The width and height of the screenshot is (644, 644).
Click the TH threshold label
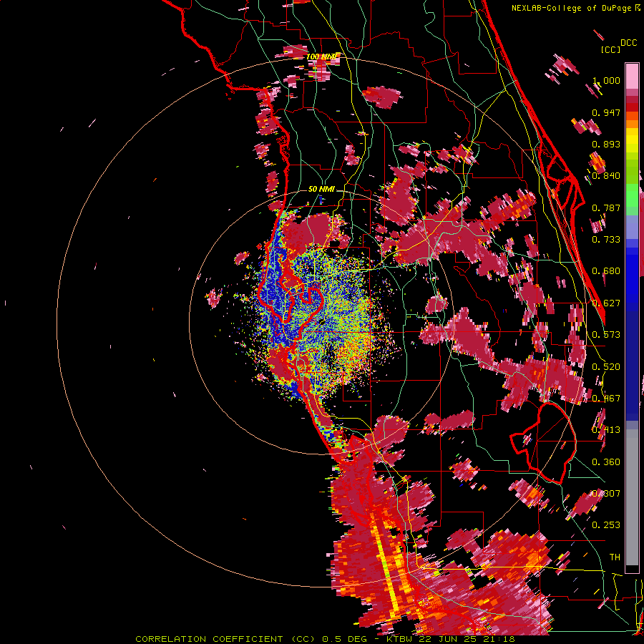pos(615,557)
